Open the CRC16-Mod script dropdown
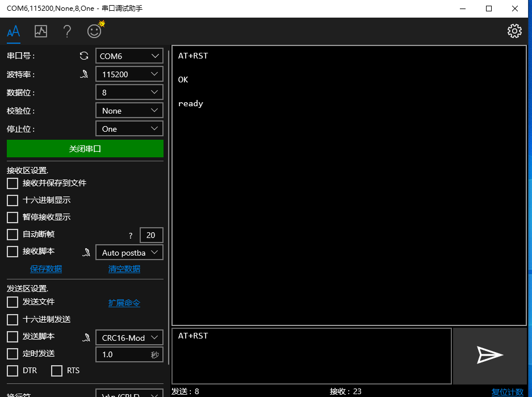 (129, 337)
